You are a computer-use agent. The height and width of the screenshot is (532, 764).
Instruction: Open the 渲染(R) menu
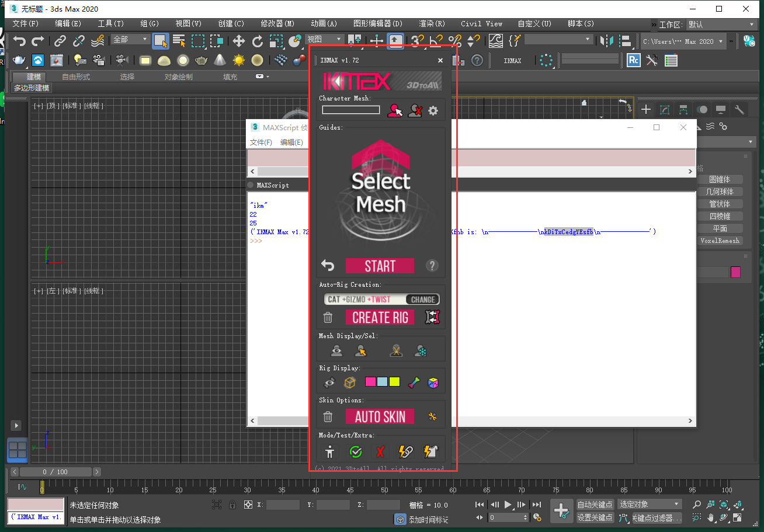click(432, 24)
